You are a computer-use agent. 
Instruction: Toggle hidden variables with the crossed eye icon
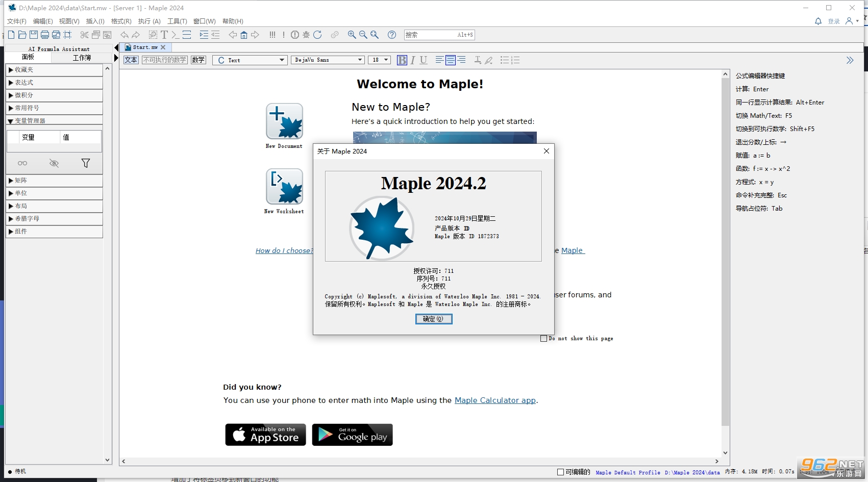pyautogui.click(x=54, y=163)
